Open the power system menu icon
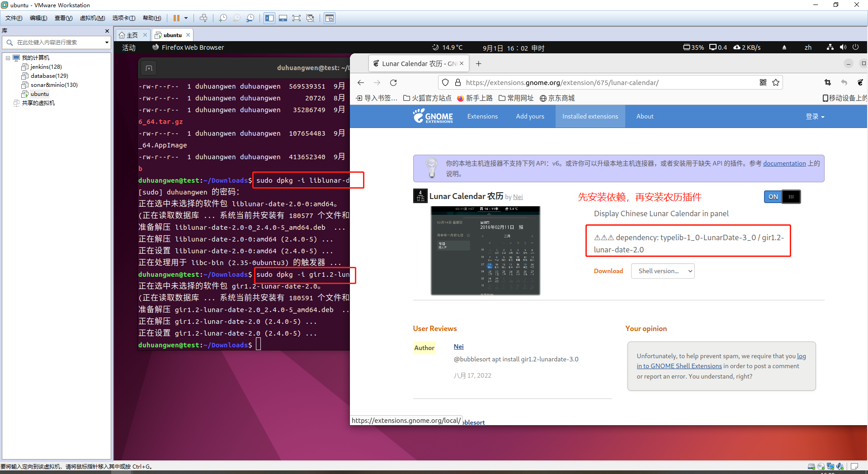This screenshot has width=868, height=474. click(x=855, y=47)
